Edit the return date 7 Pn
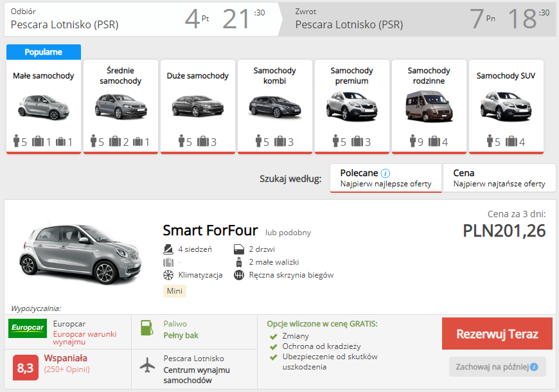The height and width of the screenshot is (392, 559). click(483, 19)
